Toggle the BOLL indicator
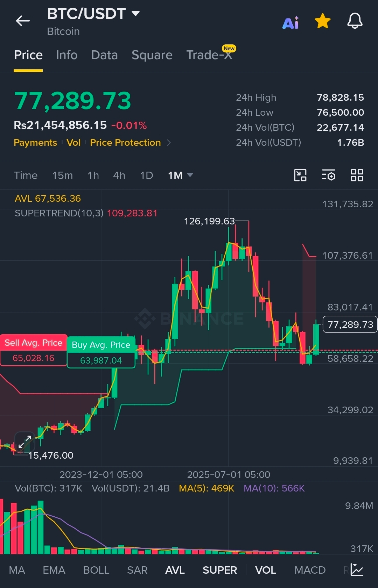The image size is (378, 588). (96, 570)
